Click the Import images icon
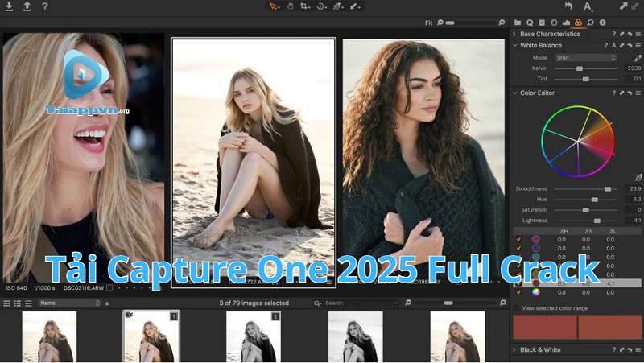644x363 pixels. pos(9,6)
